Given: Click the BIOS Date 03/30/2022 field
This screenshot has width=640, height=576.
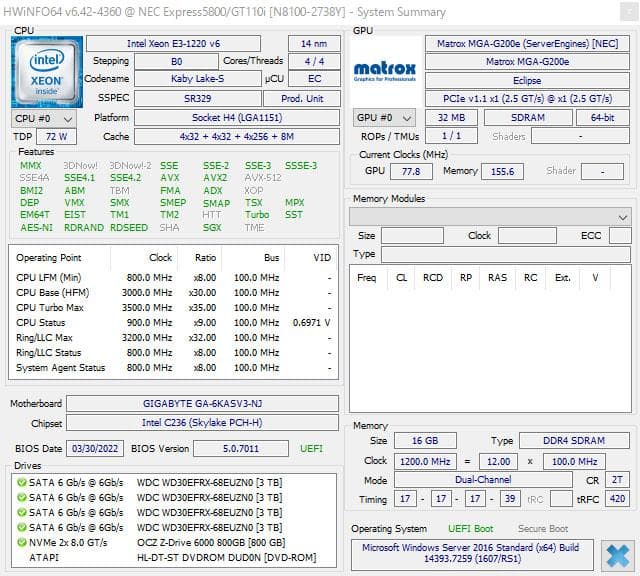Looking at the screenshot, I should point(95,449).
